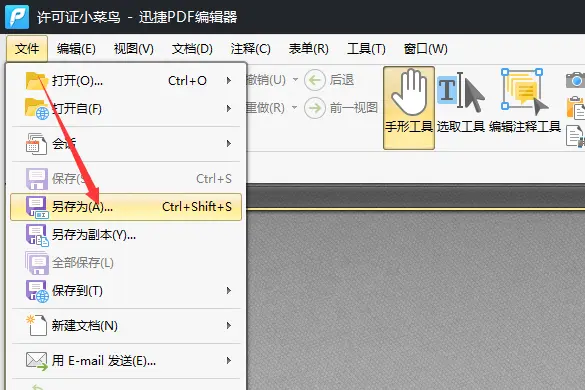Click the Ctrl+O shortcut text
The width and height of the screenshot is (585, 390).
click(x=187, y=81)
